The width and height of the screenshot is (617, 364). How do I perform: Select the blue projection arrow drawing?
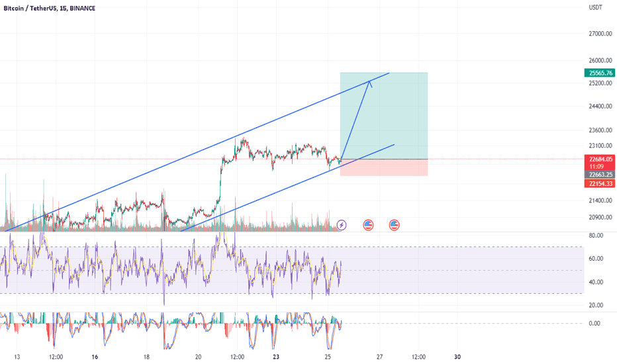point(356,120)
